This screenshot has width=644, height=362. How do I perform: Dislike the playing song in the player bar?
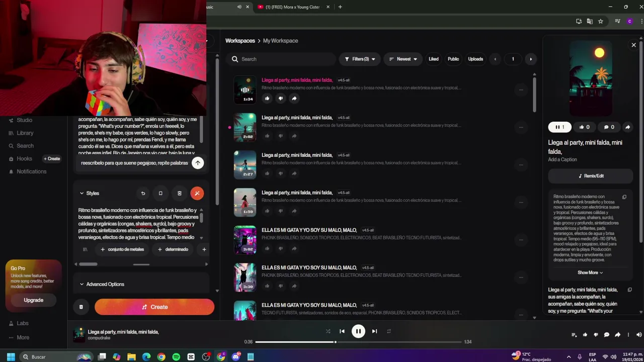pos(596,335)
